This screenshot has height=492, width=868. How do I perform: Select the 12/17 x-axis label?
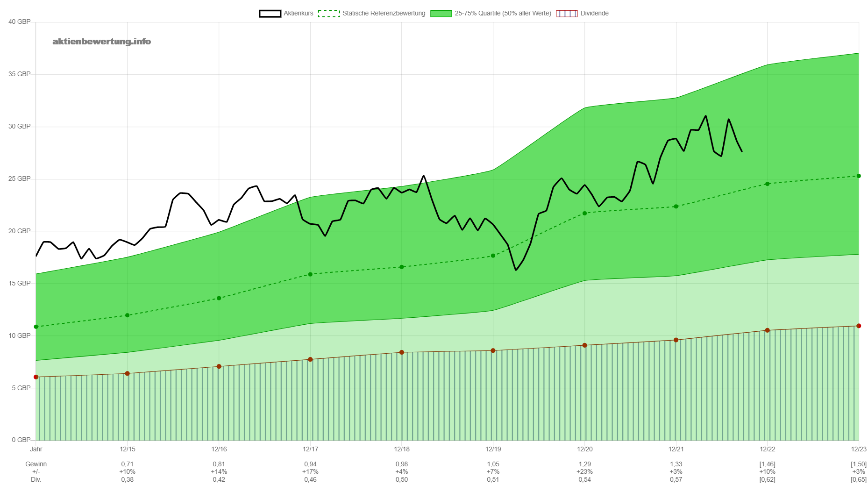point(310,449)
